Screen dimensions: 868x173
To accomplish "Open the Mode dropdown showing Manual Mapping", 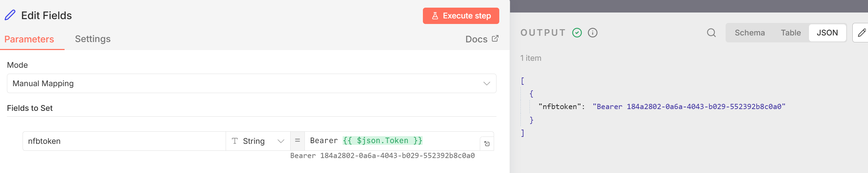I will pyautogui.click(x=251, y=83).
